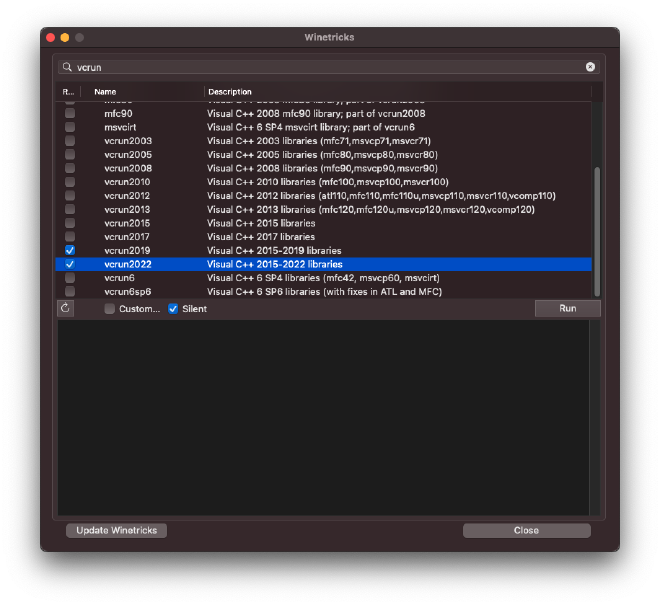The width and height of the screenshot is (660, 605).
Task: Refresh the winetricks list icon
Action: (65, 308)
